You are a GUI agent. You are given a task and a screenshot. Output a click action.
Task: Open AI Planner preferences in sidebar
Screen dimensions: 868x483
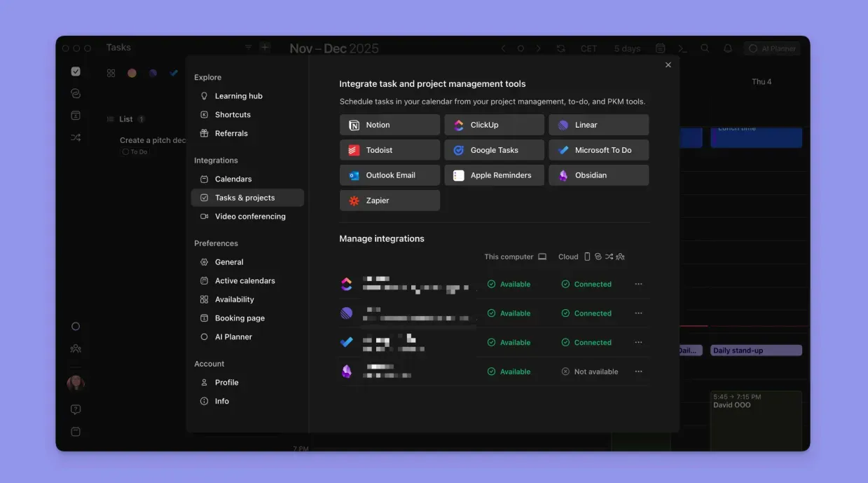247,336
